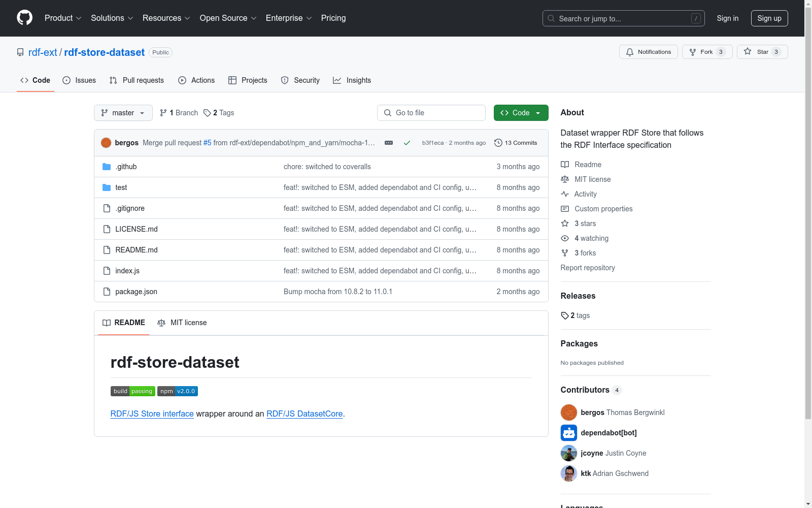This screenshot has height=508, width=812.
Task: Click the Notifications bell icon
Action: (x=630, y=52)
